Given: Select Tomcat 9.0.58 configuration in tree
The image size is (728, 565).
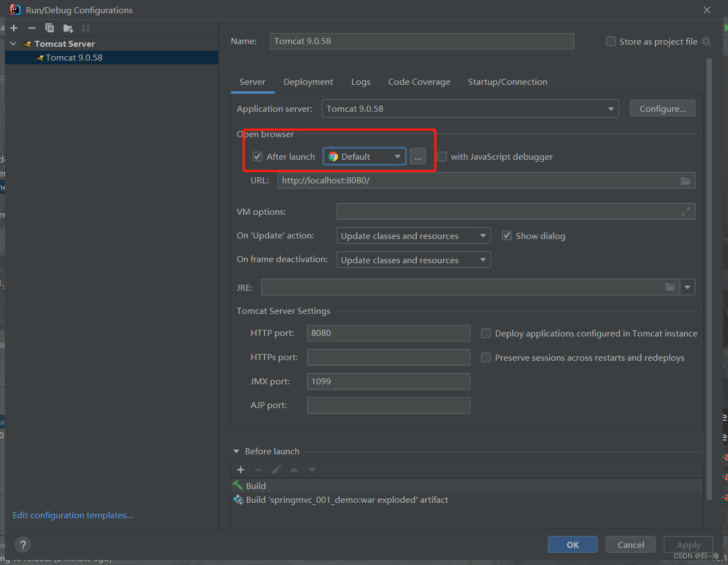Looking at the screenshot, I should (111, 57).
